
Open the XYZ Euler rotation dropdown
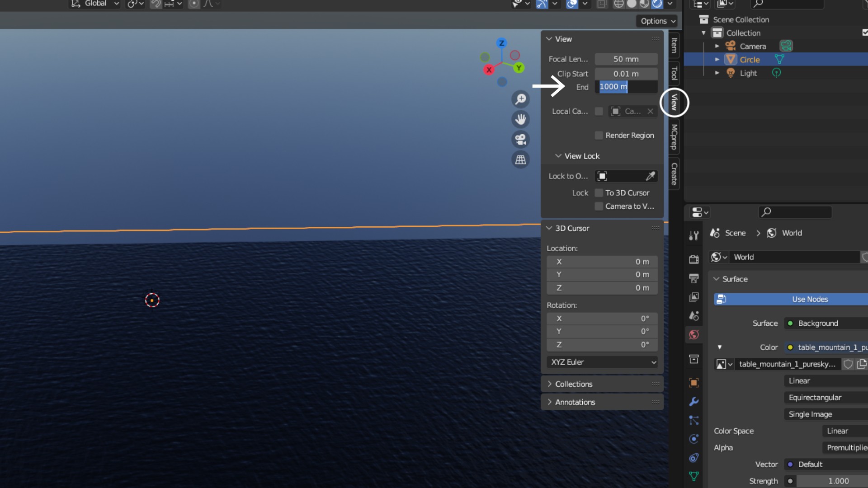602,362
